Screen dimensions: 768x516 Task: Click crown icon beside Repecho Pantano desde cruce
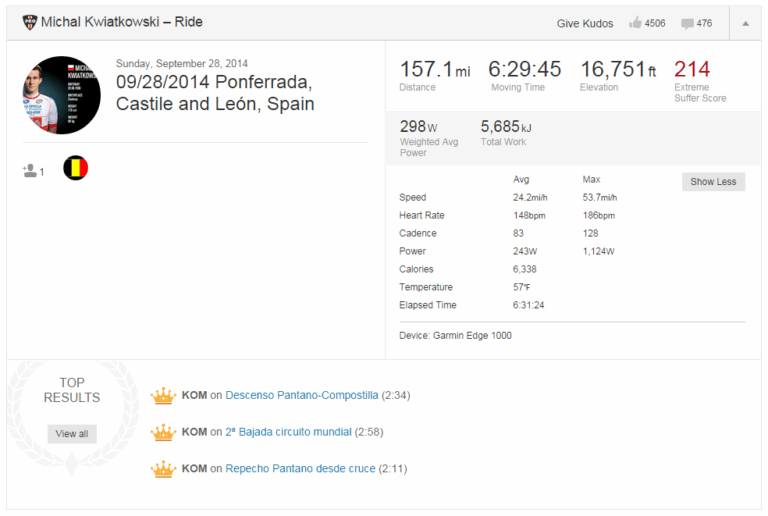(162, 469)
